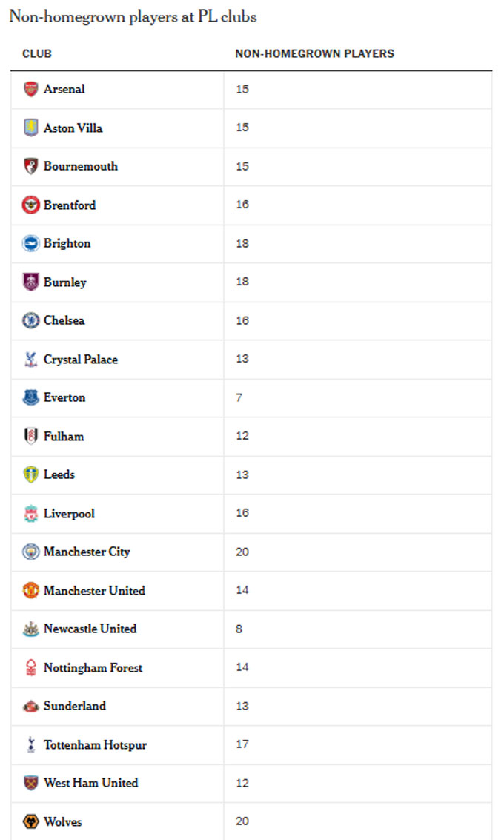Screen dimensions: 504x840
Task: Select the Liverpool crest icon
Action: click(31, 513)
